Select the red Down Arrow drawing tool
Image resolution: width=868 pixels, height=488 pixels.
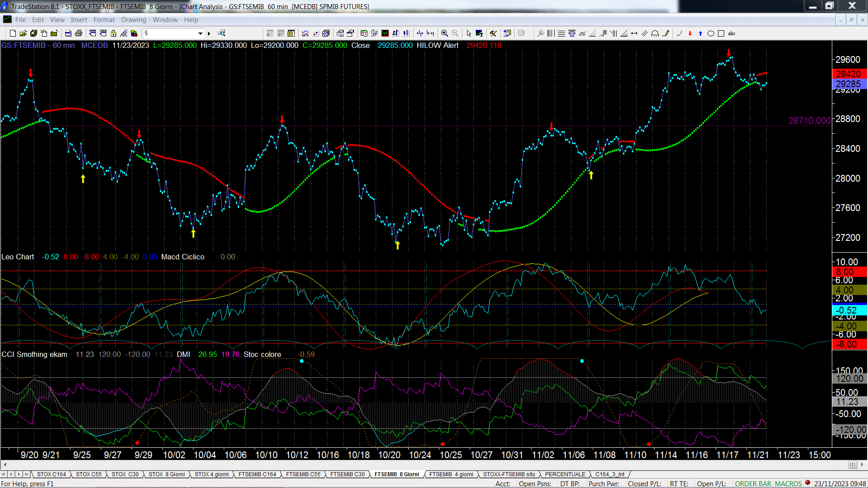(x=690, y=33)
